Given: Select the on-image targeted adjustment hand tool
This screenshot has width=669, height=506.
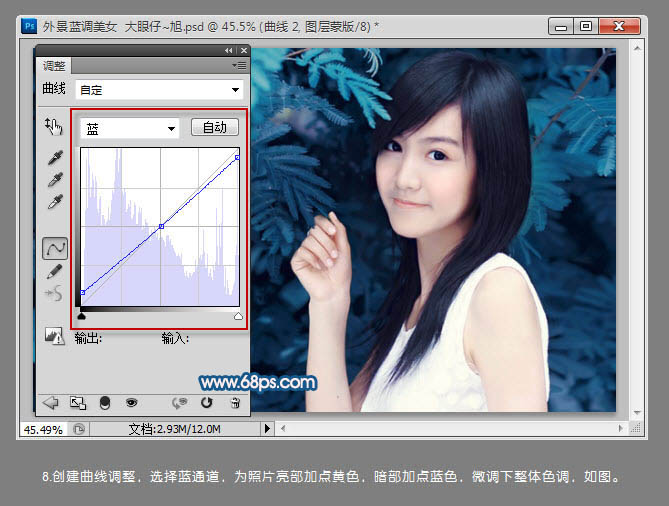Looking at the screenshot, I should (54, 126).
